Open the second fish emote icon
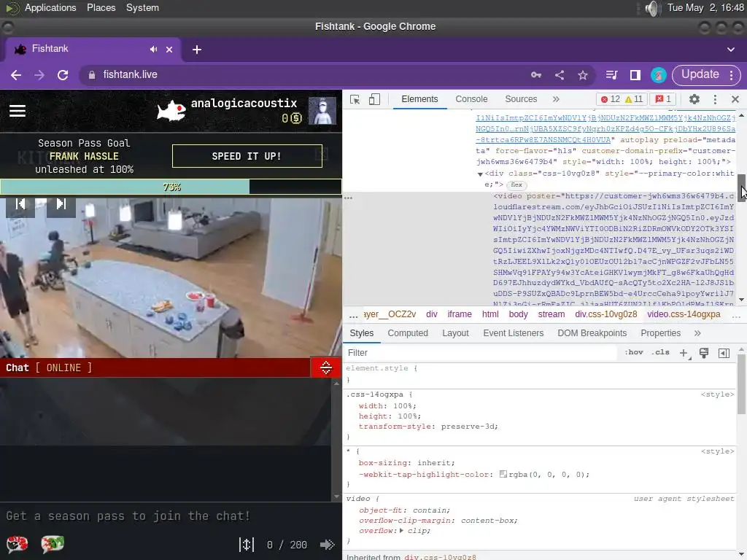 [x=53, y=544]
